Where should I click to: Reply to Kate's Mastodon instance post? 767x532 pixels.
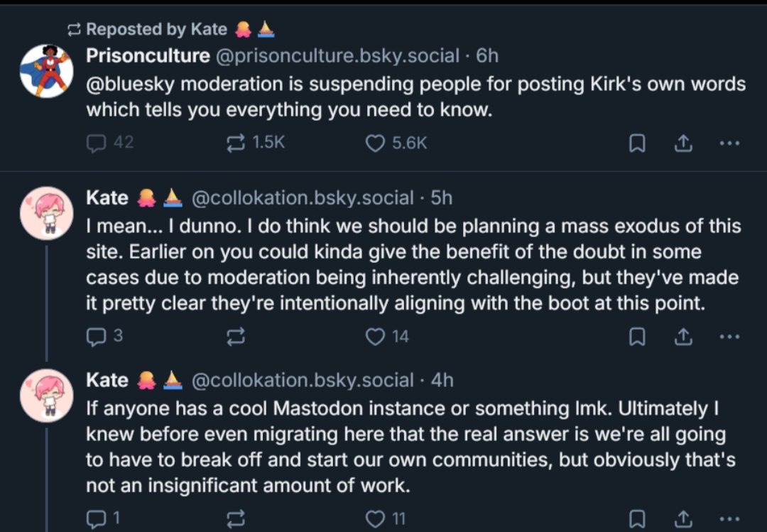click(96, 519)
